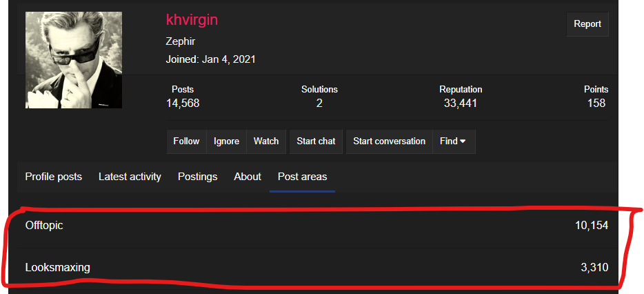
Task: Click the Report button
Action: click(587, 24)
